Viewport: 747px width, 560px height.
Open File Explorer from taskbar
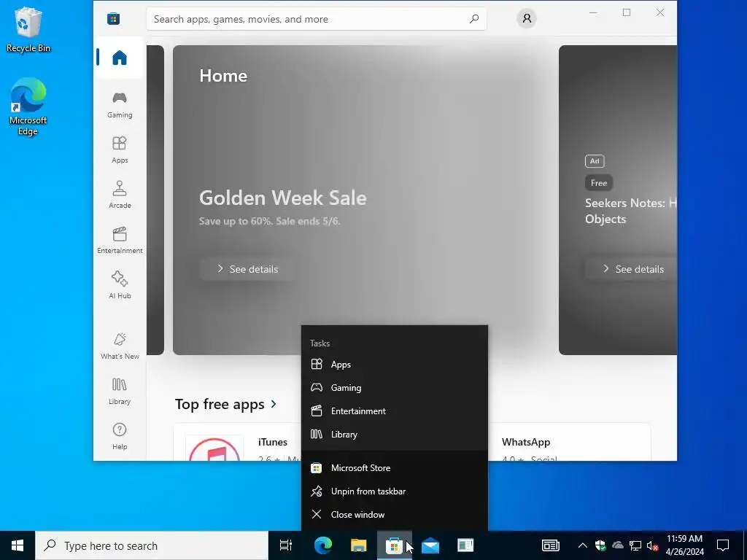coord(359,545)
